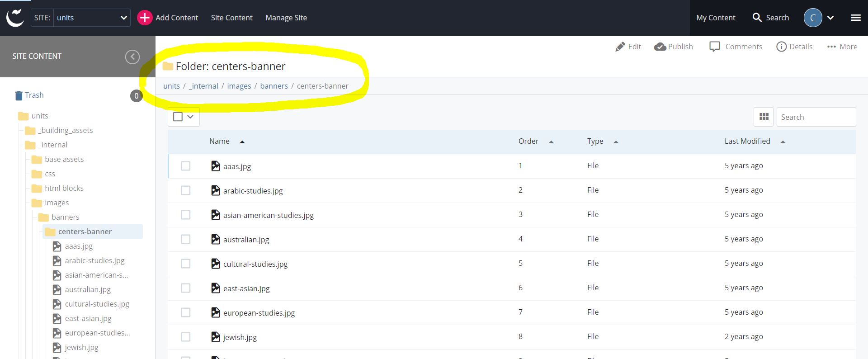Viewport: 868px width, 359px height.
Task: Check the box for aaas.jpg
Action: pos(185,166)
